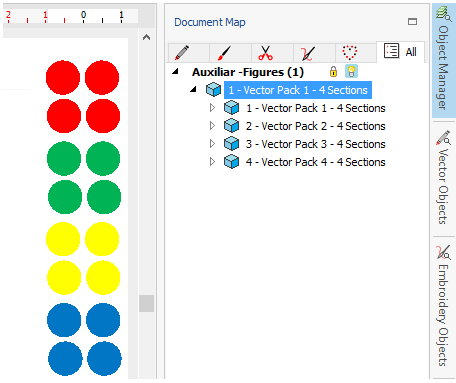456x383 pixels.
Task: Click the vertical scrollbar thumb
Action: 146,303
